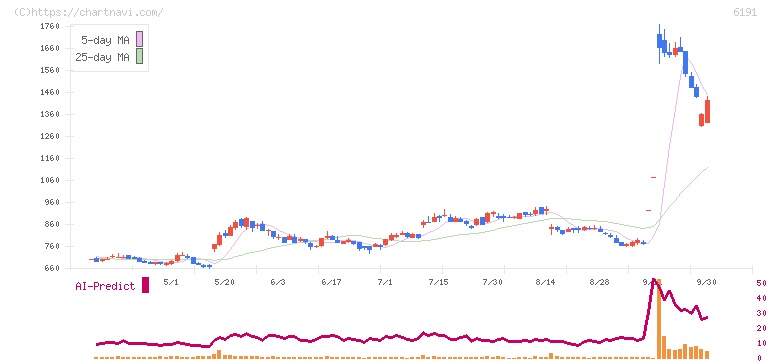Click the 1460 price axis label
Screen dimensions: 772x361
pos(51,92)
